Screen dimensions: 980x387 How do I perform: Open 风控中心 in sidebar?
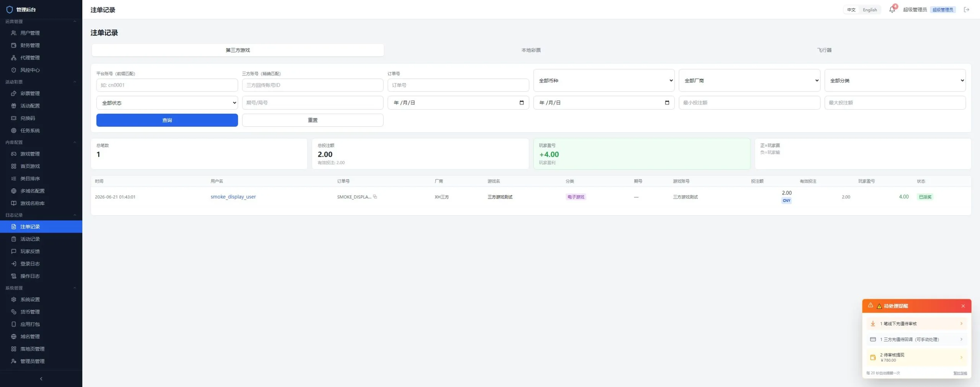click(41, 70)
